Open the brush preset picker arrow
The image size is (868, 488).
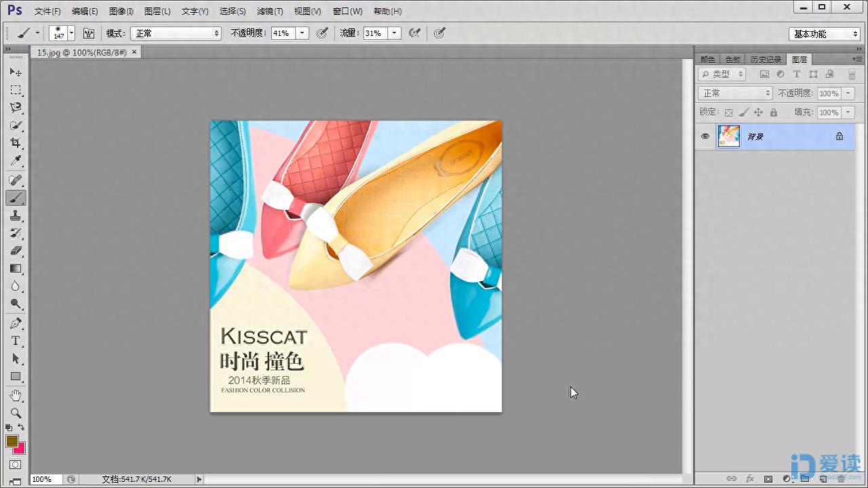pos(71,33)
